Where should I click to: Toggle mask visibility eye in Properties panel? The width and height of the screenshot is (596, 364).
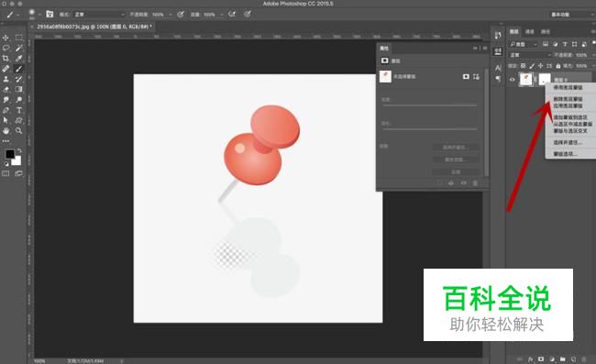click(x=463, y=183)
